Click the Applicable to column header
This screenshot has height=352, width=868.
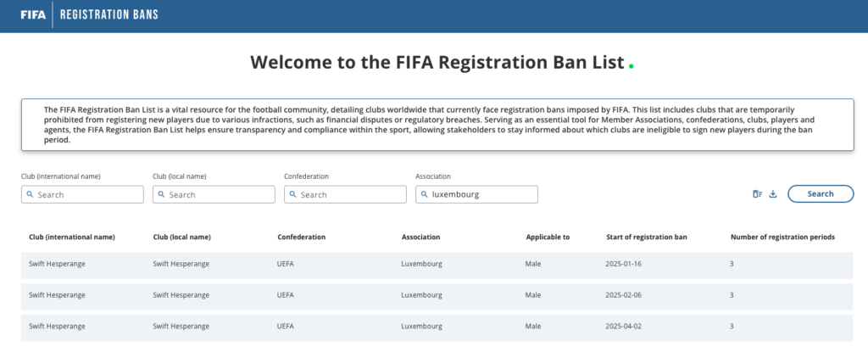(x=548, y=237)
